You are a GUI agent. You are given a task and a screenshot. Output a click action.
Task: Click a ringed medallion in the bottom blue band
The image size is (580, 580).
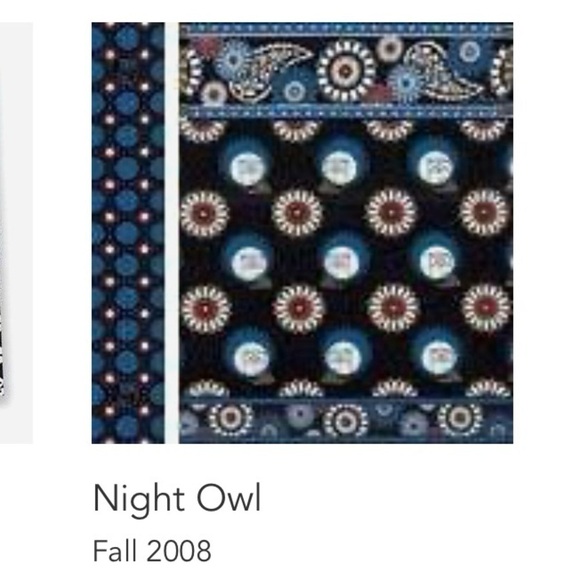[345, 420]
